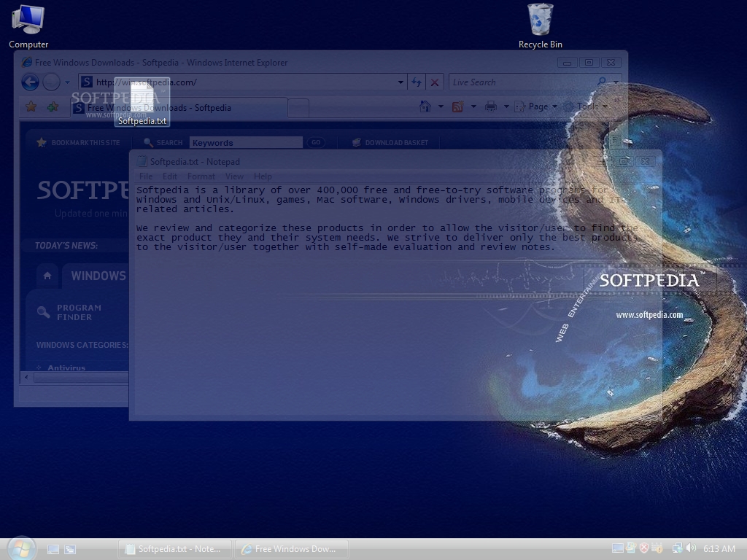
Task: Open the Computer desktop icon
Action: [28, 26]
